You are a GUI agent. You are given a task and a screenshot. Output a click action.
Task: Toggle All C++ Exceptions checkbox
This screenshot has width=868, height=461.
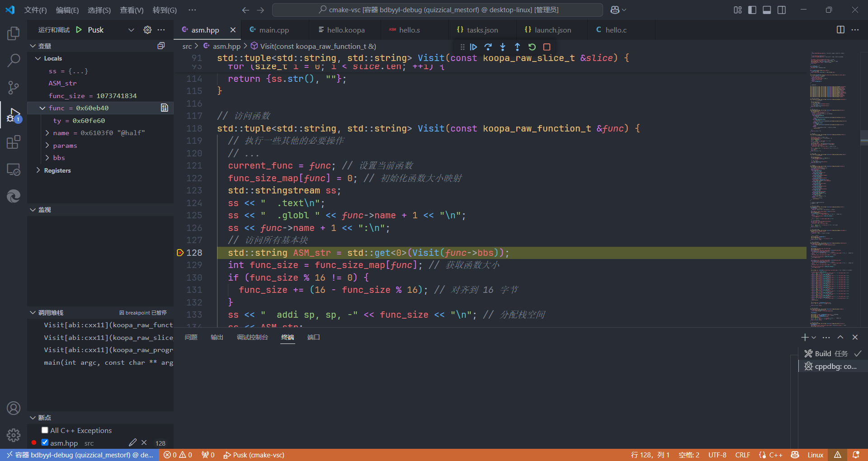click(x=45, y=430)
